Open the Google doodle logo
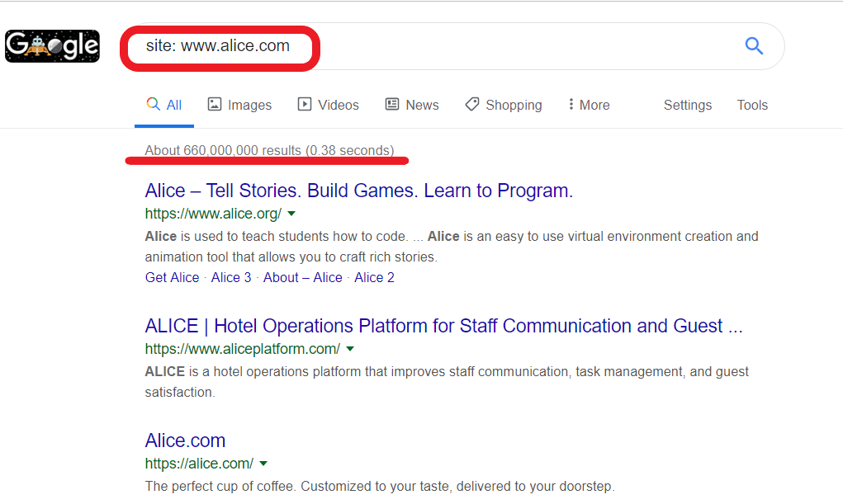843x504 pixels. [x=51, y=45]
